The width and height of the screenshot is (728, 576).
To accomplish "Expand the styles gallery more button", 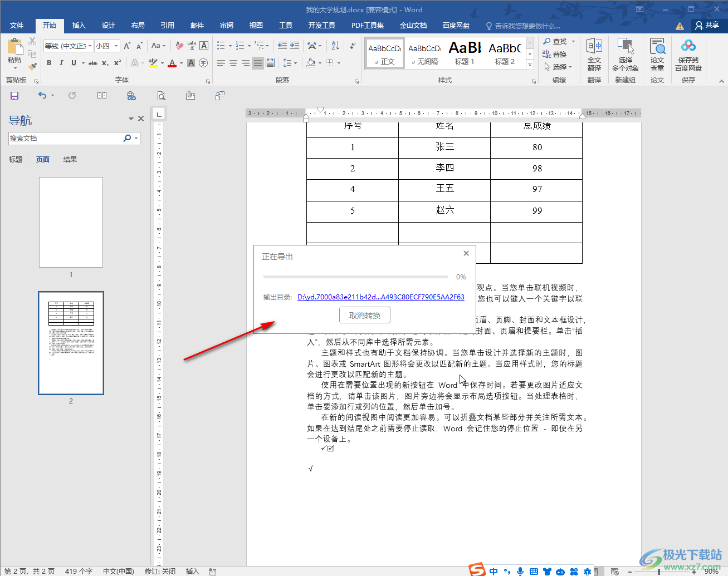I will (x=530, y=65).
